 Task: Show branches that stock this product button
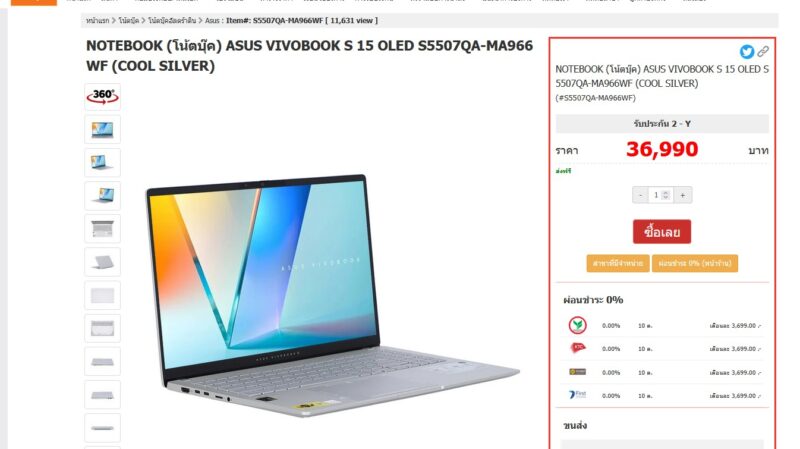[617, 263]
